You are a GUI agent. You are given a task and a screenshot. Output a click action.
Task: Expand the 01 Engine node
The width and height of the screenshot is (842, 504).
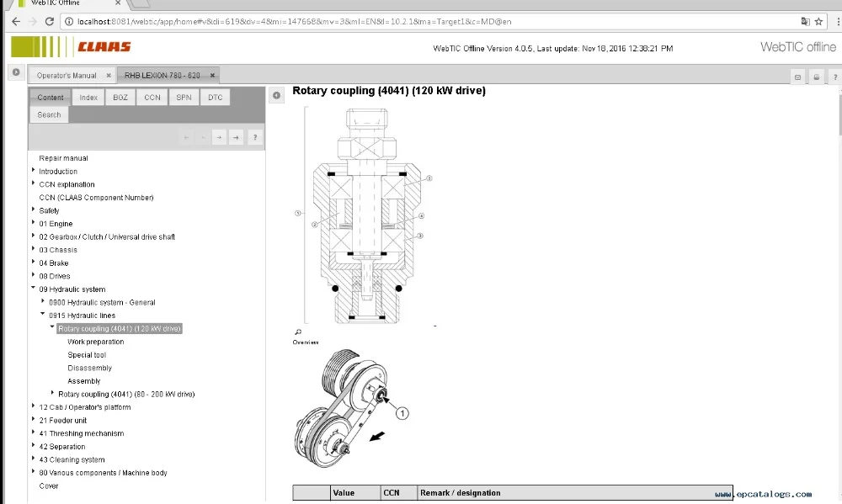pos(34,222)
